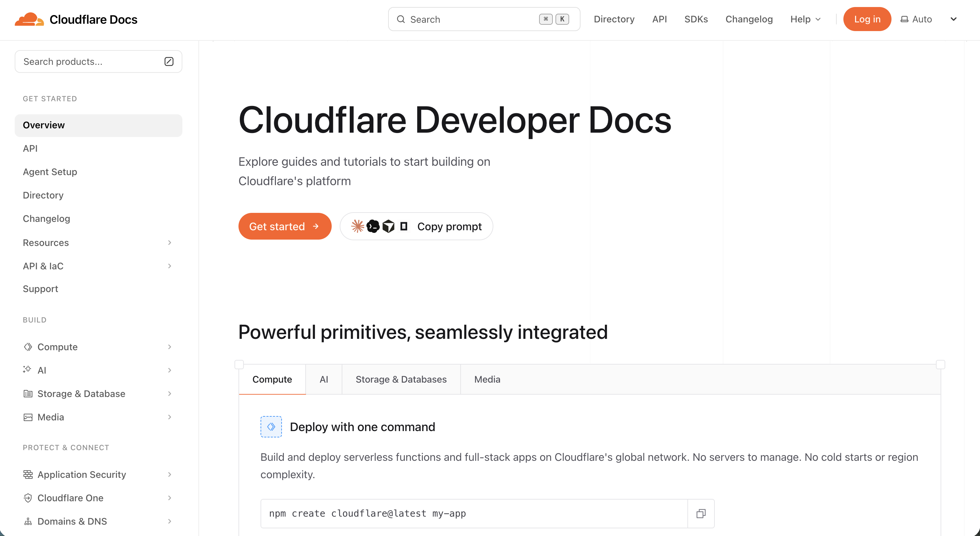Click the cube icon in the Copy prompt button
The width and height of the screenshot is (980, 536).
388,226
